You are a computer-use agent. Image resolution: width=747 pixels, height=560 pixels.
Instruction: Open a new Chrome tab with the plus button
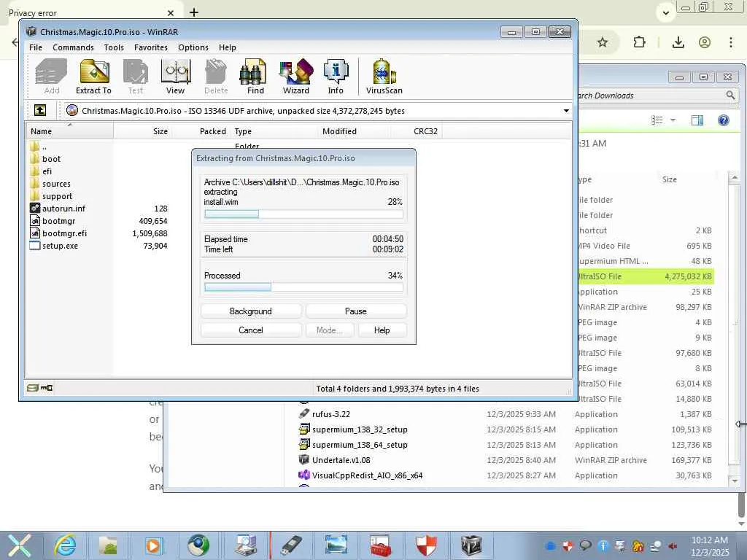[194, 12]
